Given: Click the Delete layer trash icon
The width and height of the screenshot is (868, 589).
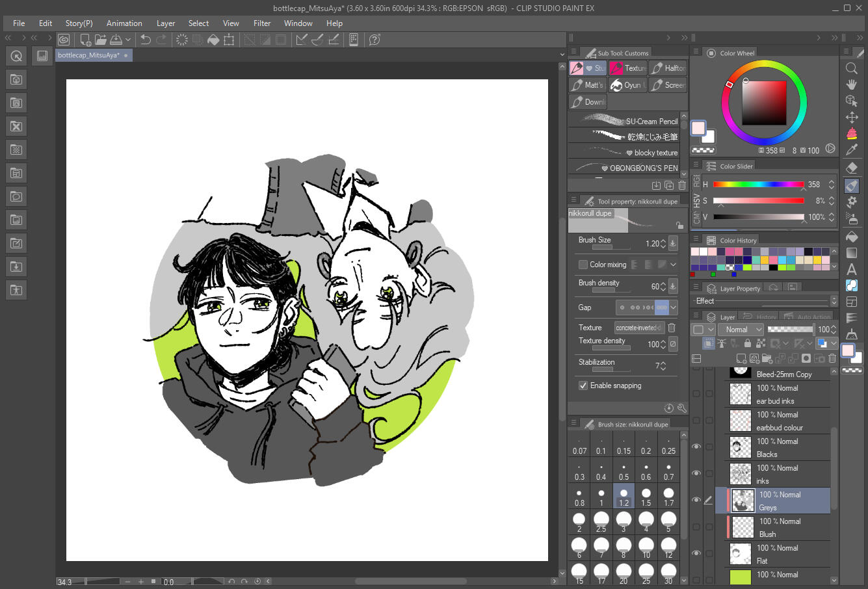Looking at the screenshot, I should [831, 358].
